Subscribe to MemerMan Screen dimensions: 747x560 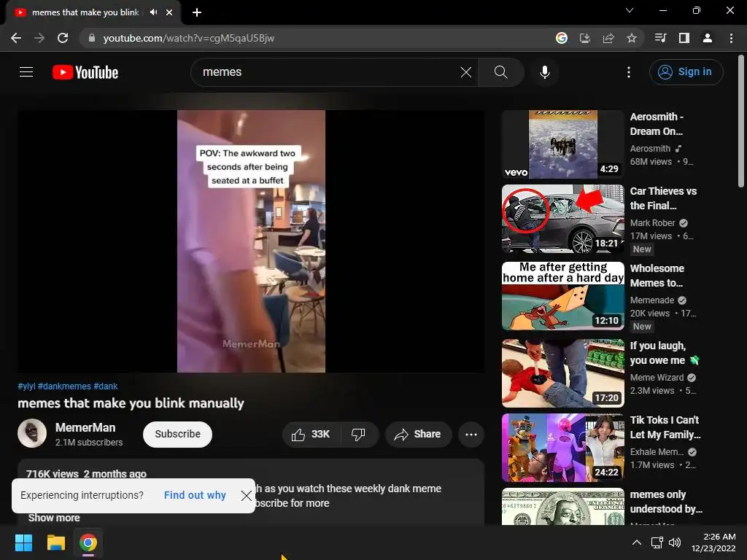(x=177, y=435)
